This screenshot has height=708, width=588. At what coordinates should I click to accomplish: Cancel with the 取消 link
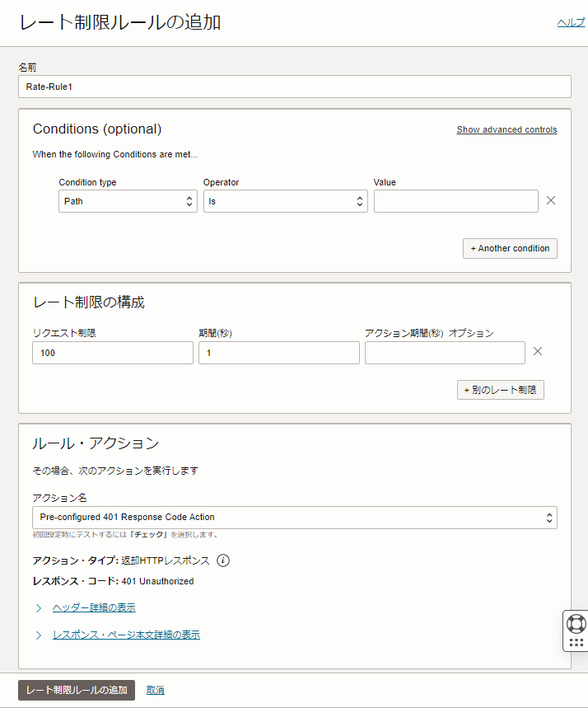(155, 690)
